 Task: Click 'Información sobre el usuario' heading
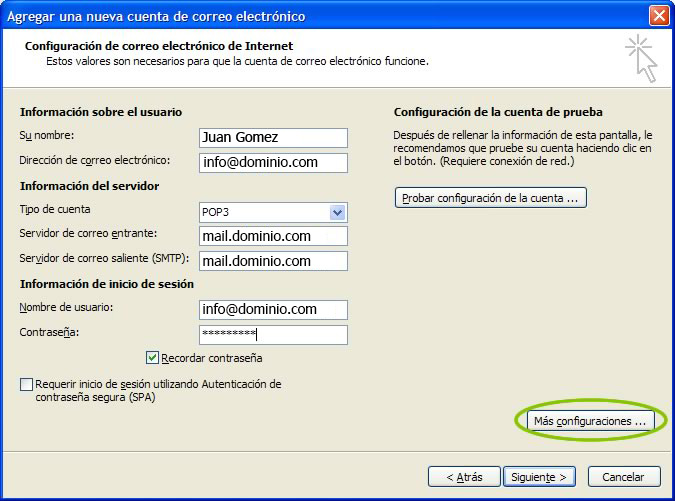pyautogui.click(x=101, y=112)
